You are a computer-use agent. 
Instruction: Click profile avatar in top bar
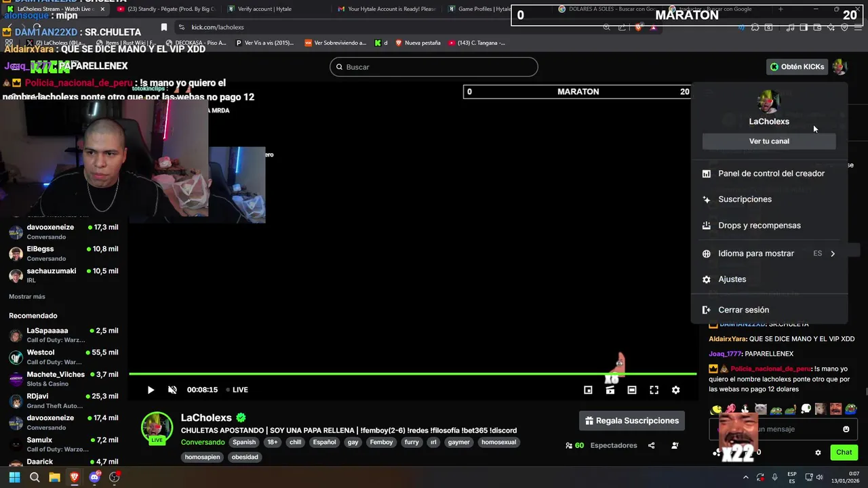click(840, 66)
